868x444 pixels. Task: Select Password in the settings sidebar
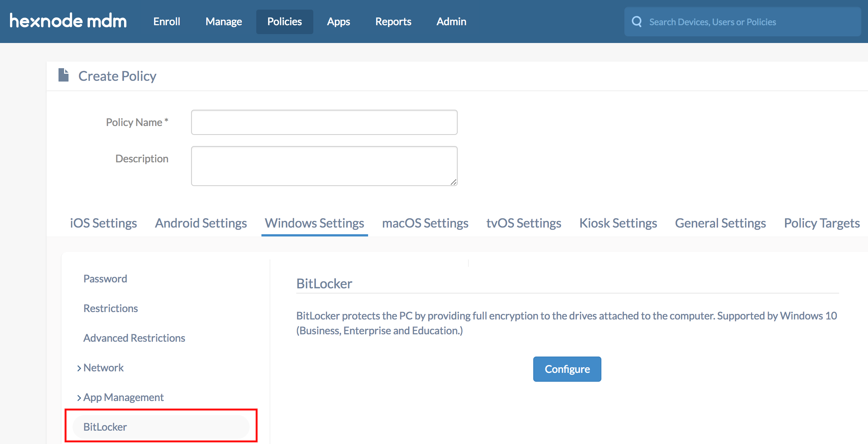pos(105,279)
